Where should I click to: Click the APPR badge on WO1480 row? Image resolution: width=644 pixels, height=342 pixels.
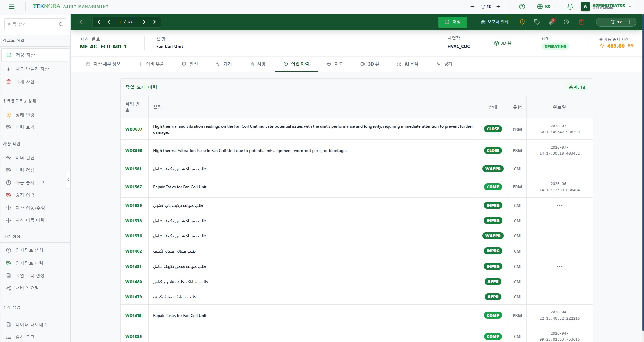point(493,282)
